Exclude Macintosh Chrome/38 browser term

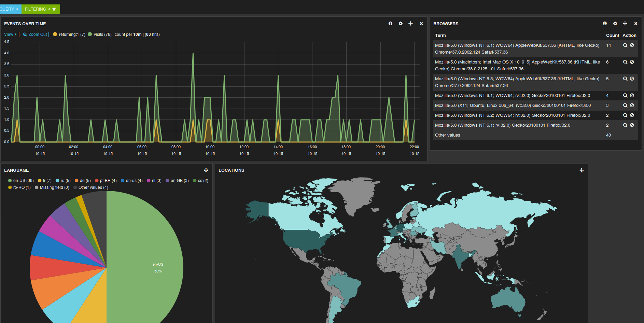coord(632,62)
